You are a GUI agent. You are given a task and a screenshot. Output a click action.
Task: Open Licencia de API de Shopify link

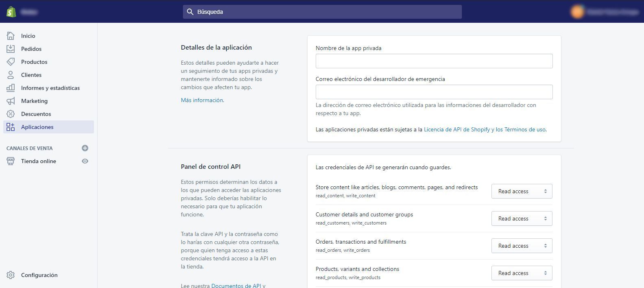pos(485,129)
